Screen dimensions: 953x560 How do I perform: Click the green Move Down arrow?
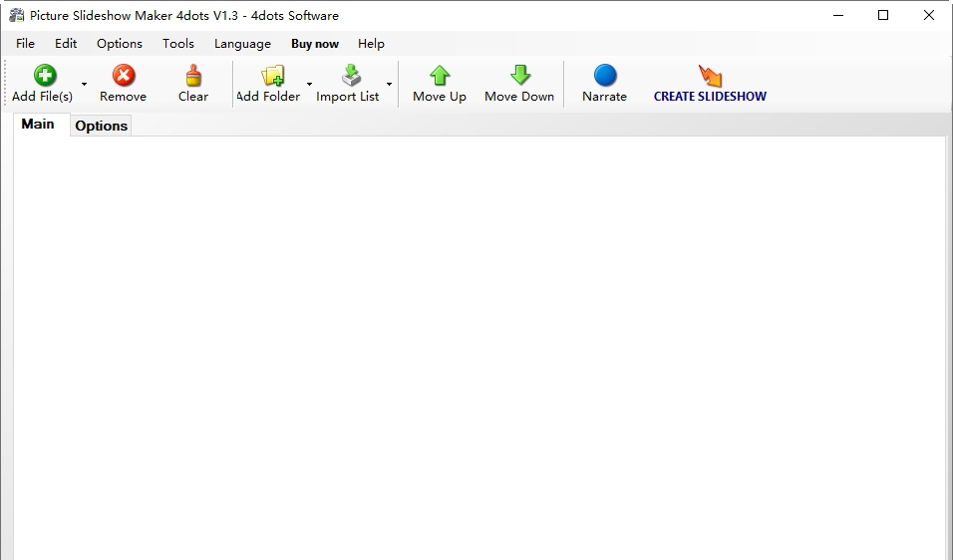(519, 76)
